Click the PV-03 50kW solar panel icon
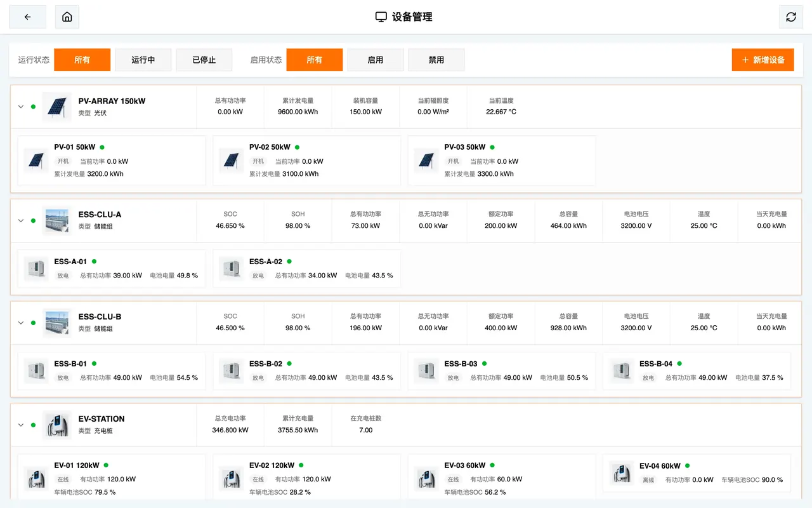This screenshot has width=812, height=508. (426, 161)
